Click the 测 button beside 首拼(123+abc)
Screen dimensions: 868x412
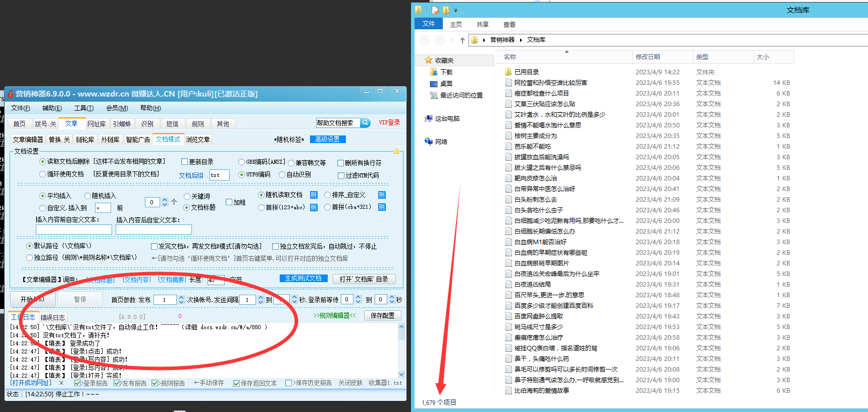point(314,207)
